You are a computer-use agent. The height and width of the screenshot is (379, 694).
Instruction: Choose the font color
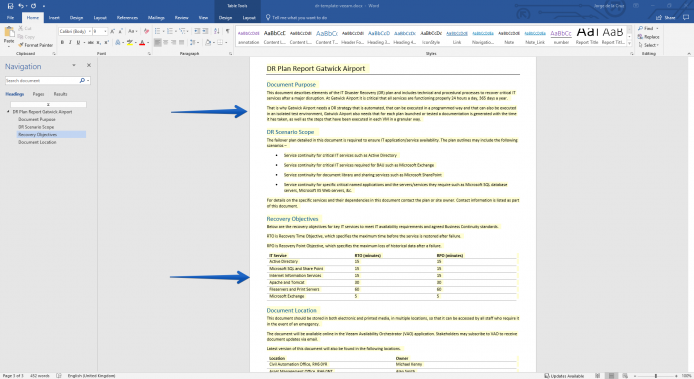click(142, 43)
